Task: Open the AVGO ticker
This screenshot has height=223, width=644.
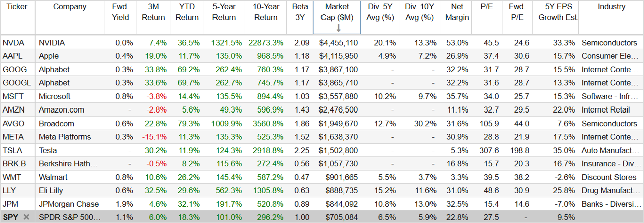Action: pos(13,123)
